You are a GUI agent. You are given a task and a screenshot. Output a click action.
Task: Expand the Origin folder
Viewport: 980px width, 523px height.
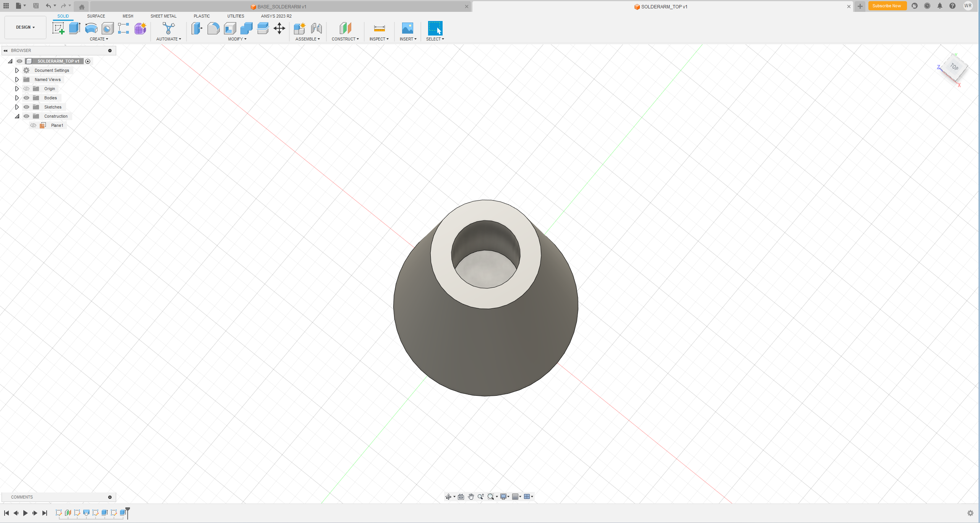click(17, 89)
